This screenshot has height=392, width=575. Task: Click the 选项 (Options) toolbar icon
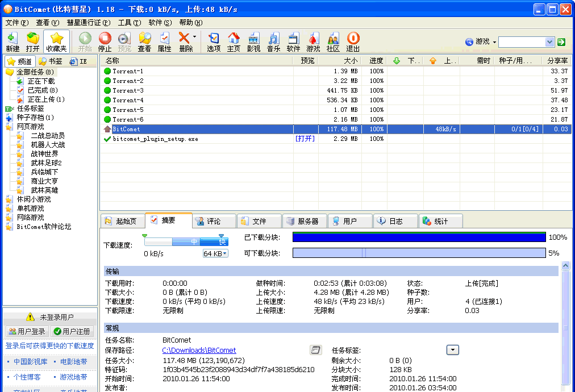click(214, 42)
